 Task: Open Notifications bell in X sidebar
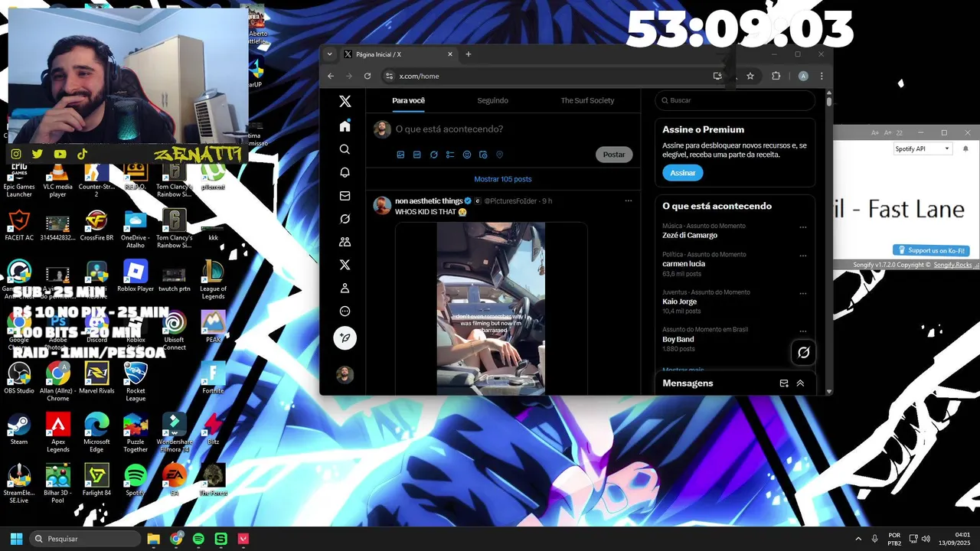click(x=345, y=172)
